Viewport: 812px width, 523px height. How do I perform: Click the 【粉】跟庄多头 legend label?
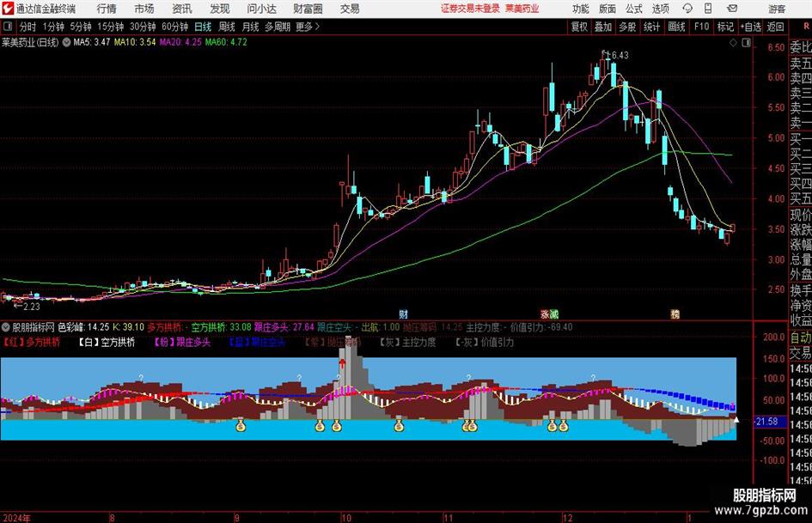point(182,343)
